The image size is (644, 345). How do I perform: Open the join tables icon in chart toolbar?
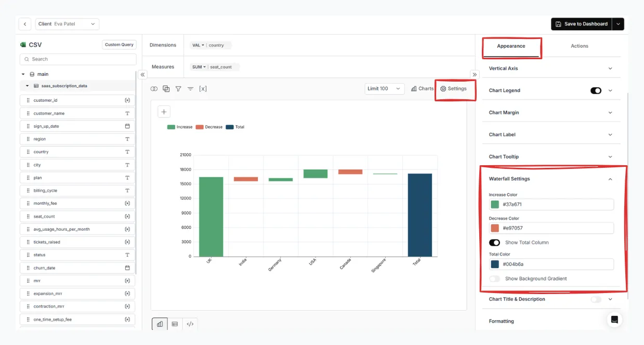(154, 89)
